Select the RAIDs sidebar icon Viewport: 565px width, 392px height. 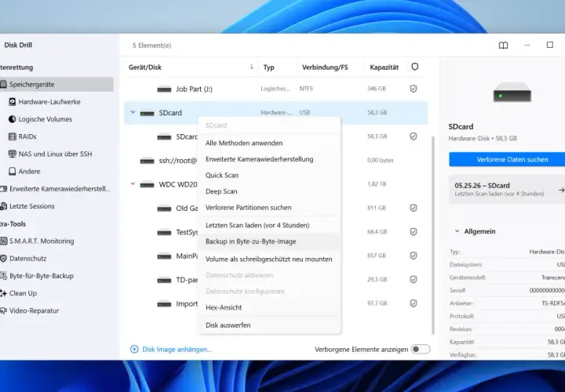click(x=13, y=136)
